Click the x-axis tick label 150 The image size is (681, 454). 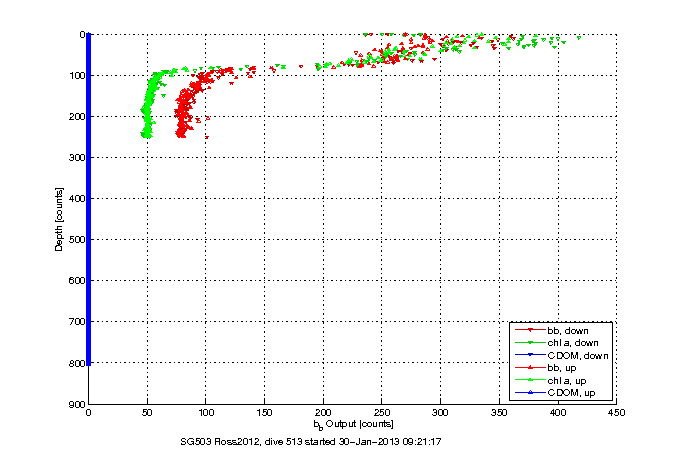coord(264,412)
